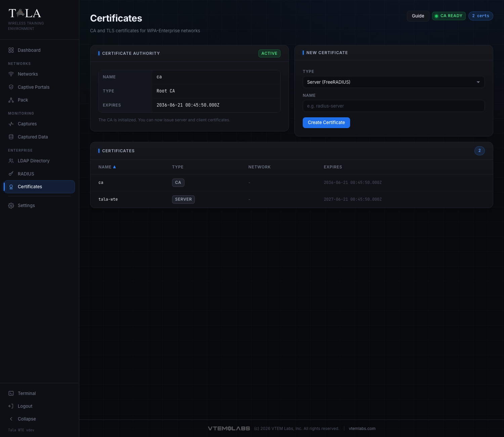Click the Captures pulse icon
Viewport: 504px width, 437px height.
pyautogui.click(x=11, y=124)
